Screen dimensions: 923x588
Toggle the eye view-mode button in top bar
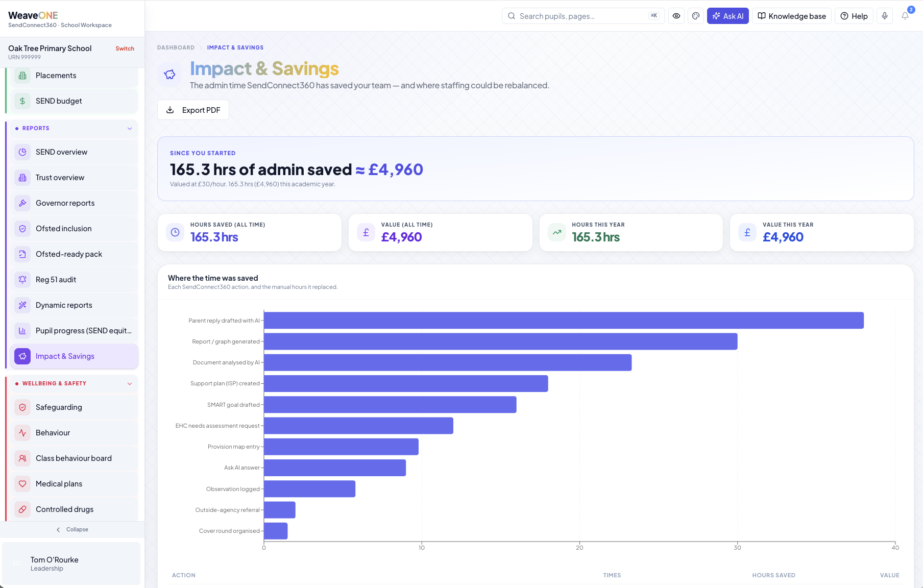[x=676, y=16]
